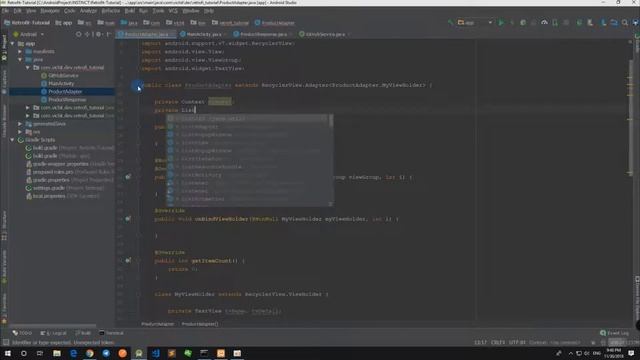Open the Search Everywhere magnifier icon
The image size is (640, 360).
pyautogui.click(x=625, y=23)
